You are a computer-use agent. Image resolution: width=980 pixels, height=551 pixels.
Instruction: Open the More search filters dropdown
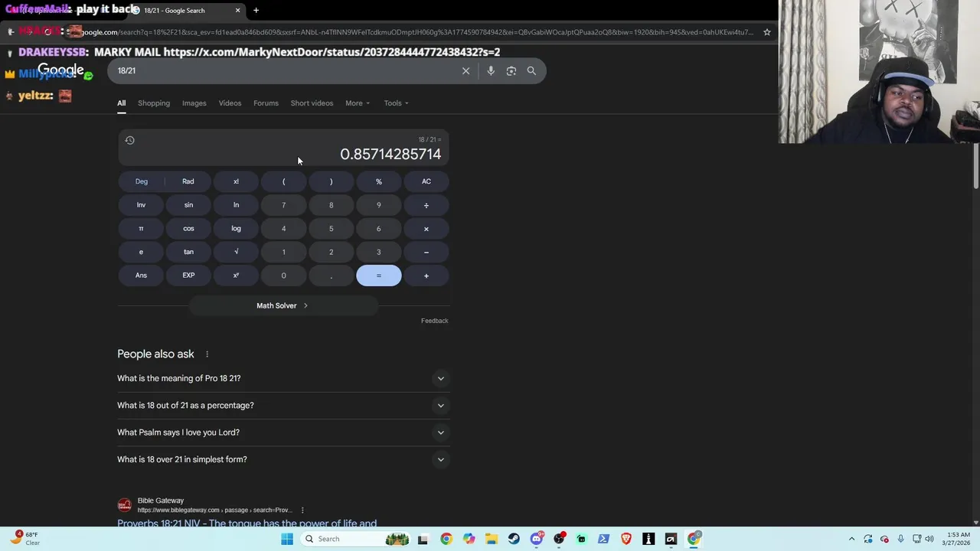(357, 103)
